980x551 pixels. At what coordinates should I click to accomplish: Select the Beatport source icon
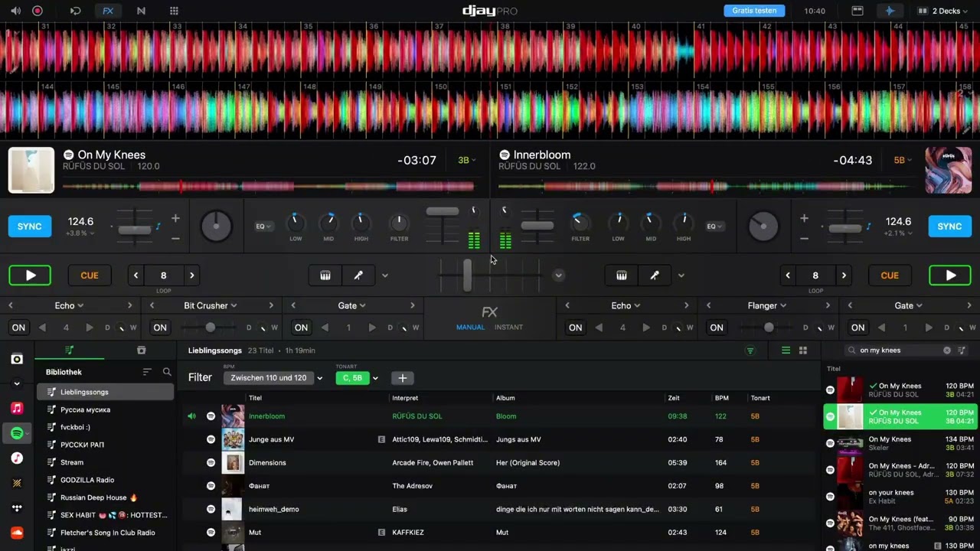17,484
